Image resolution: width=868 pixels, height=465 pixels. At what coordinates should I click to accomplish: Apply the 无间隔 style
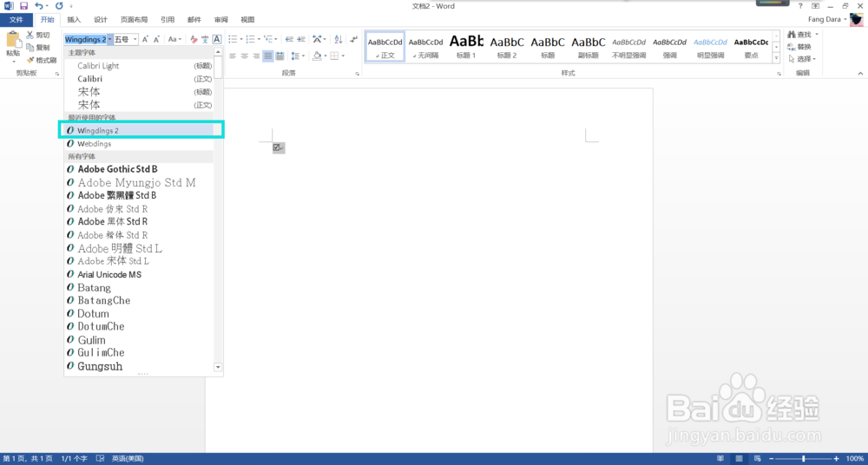(425, 47)
